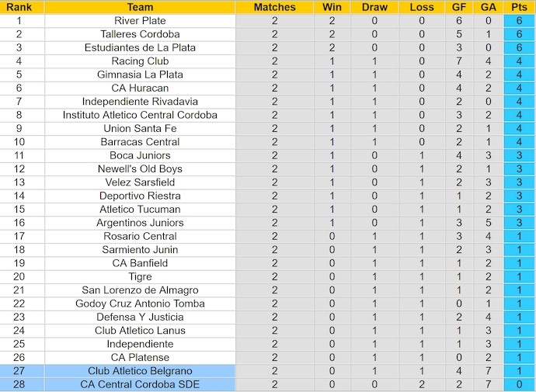
Task: Click CA Central Cordoba SDE team
Action: point(140,384)
